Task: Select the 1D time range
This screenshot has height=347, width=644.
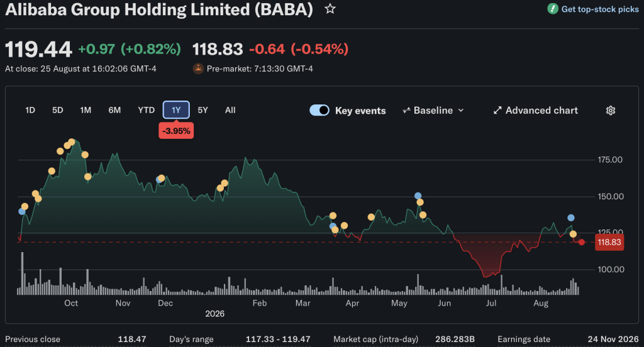Action: 30,110
